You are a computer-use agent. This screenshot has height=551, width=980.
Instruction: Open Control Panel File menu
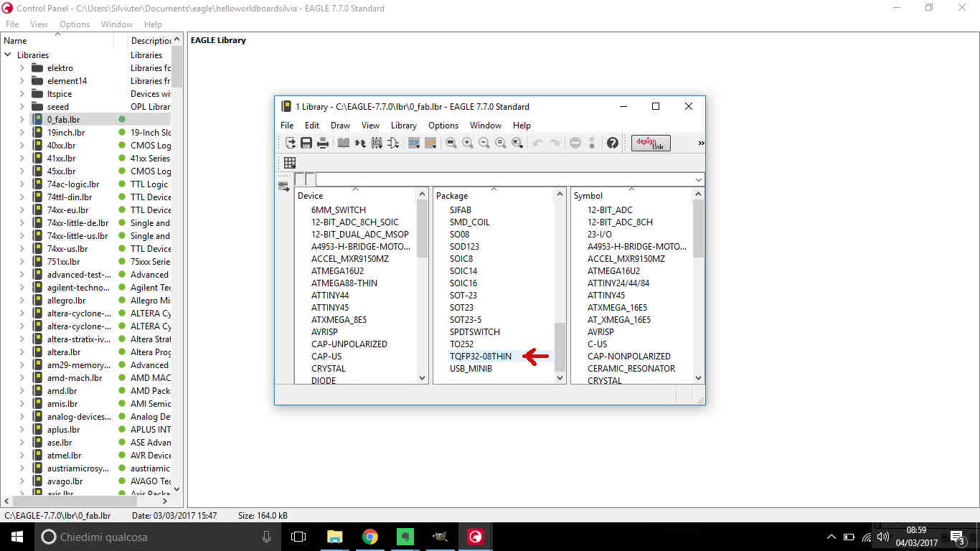coord(12,24)
